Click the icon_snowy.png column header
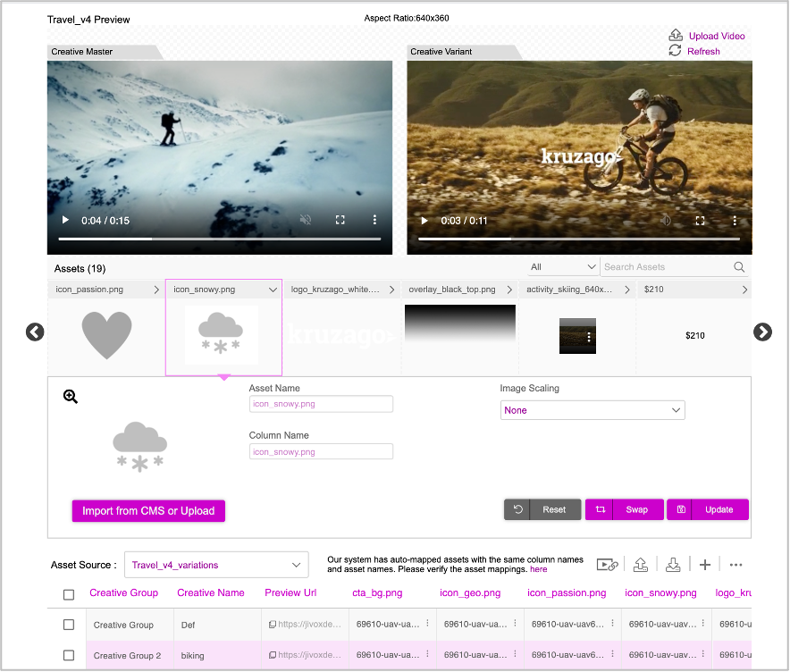Screen dimensions: 790x672 click(660, 592)
